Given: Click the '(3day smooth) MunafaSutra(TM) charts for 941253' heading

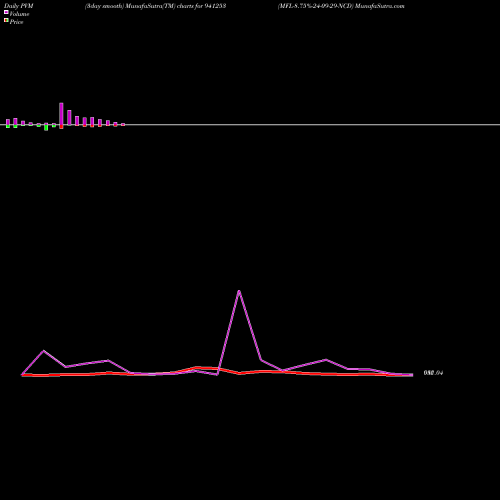Looking at the screenshot, I should pos(155,6).
